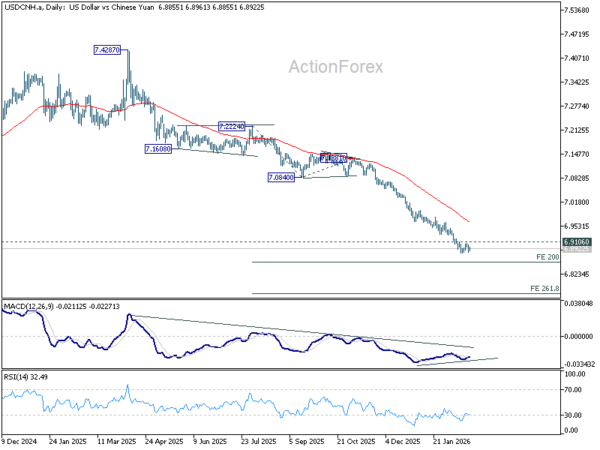600x450 pixels.
Task: Click the 23 Jul 2025 date label
Action: click(x=258, y=438)
